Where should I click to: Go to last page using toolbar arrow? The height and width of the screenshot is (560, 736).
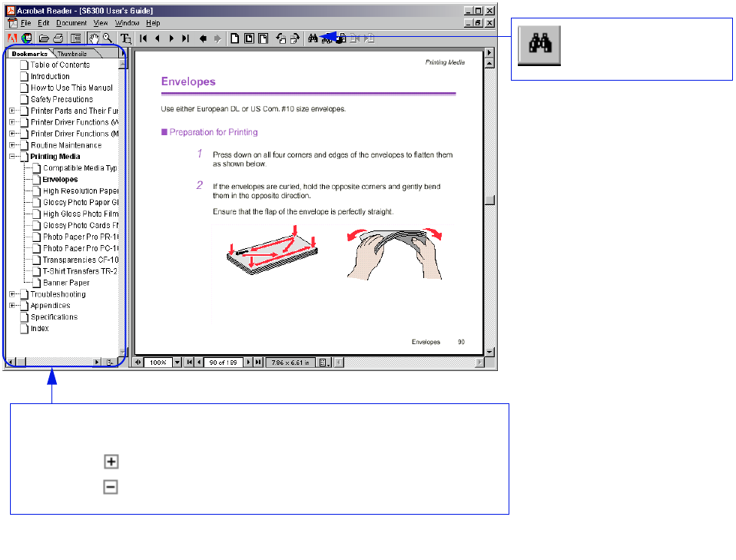click(x=184, y=38)
